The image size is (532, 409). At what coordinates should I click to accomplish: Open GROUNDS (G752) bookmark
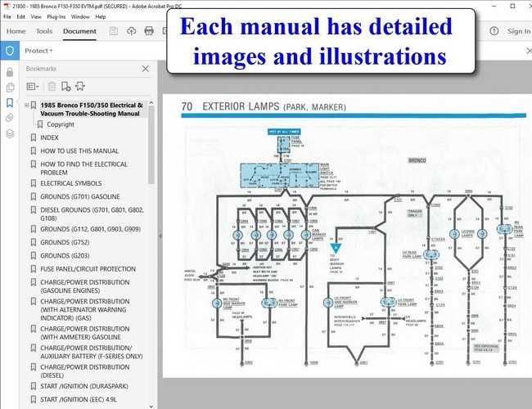[65, 242]
